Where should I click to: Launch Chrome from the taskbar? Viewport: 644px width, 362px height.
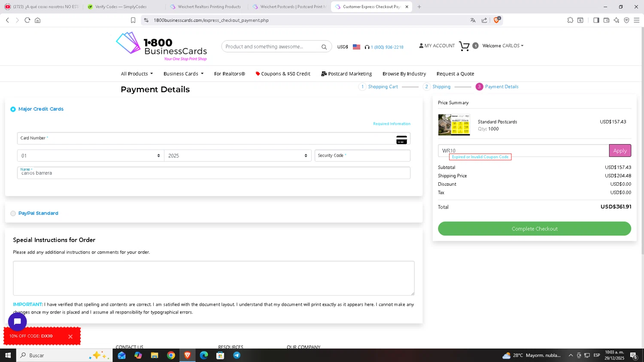[x=171, y=355]
